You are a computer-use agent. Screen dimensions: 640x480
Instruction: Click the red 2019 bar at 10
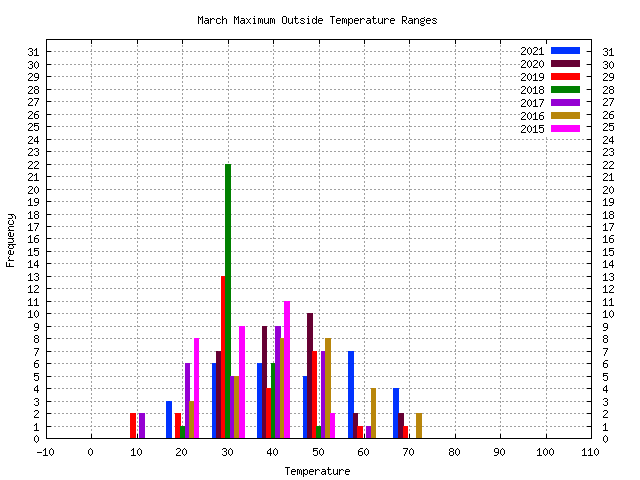(x=133, y=426)
